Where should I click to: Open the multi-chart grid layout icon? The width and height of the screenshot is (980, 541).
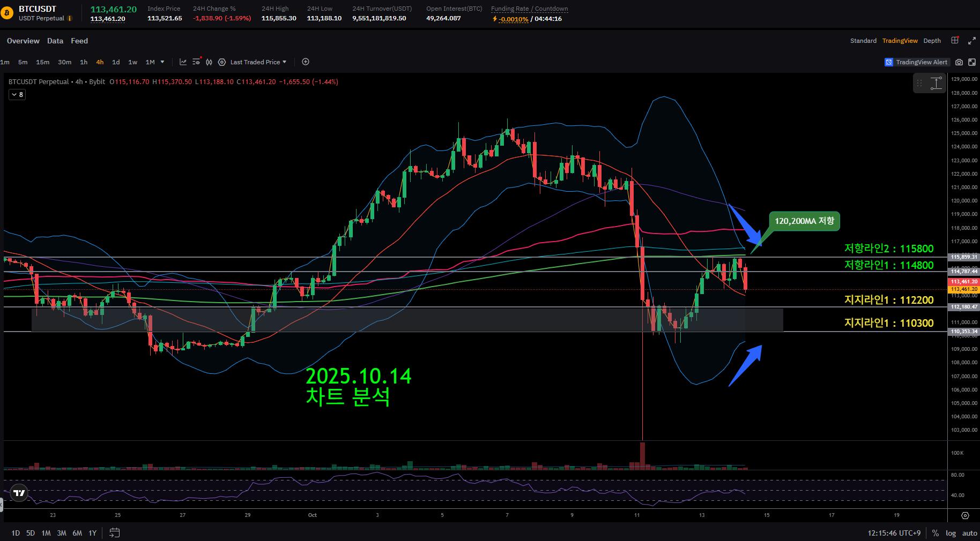955,41
